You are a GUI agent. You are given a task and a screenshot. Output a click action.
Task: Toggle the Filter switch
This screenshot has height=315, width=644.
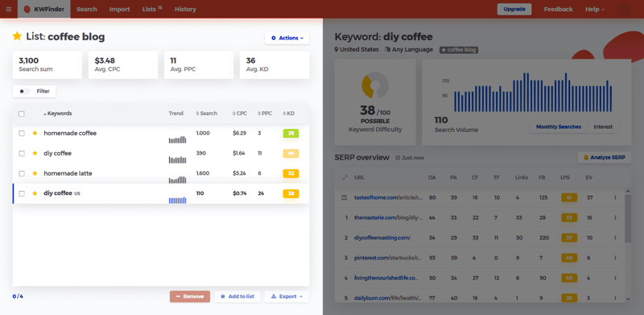click(x=25, y=91)
